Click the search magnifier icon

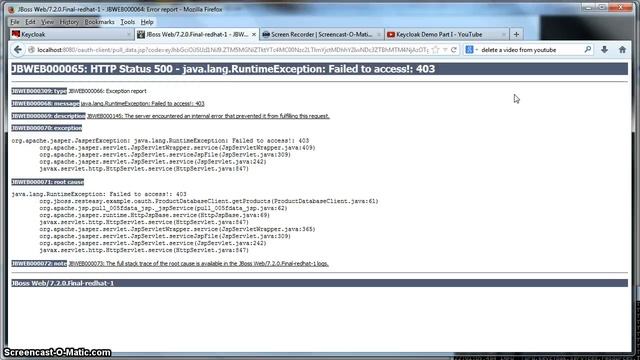(588, 49)
